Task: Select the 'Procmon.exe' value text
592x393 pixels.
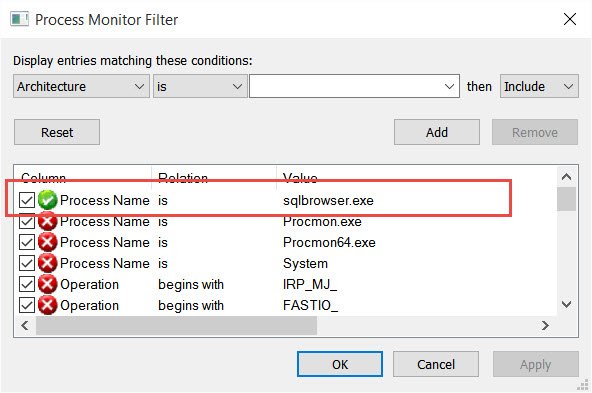Action: [322, 221]
